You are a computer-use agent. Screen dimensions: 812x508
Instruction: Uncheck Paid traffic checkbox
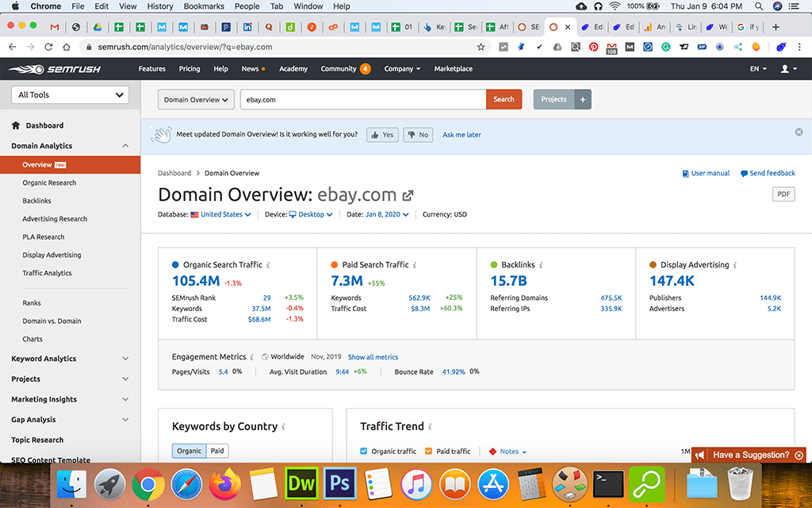pos(428,451)
